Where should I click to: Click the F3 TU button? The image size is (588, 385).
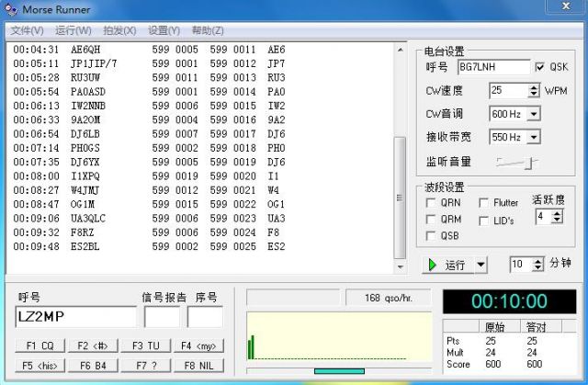pyautogui.click(x=145, y=345)
